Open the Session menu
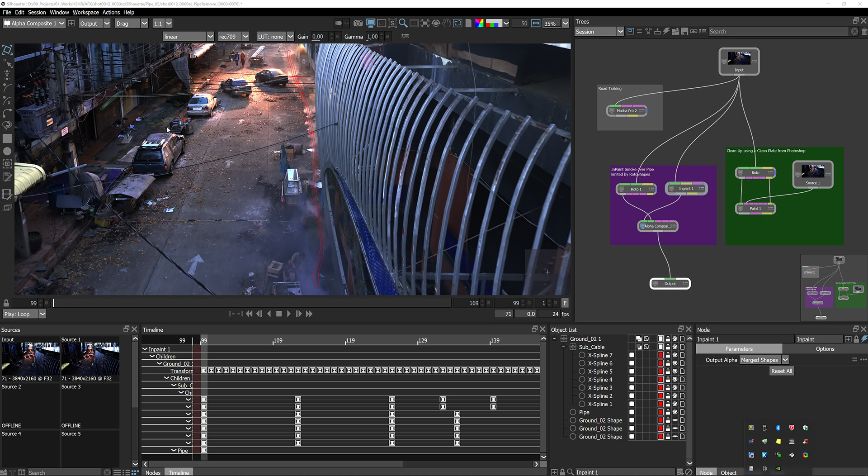Viewport: 868px width, 476px height. [x=37, y=12]
